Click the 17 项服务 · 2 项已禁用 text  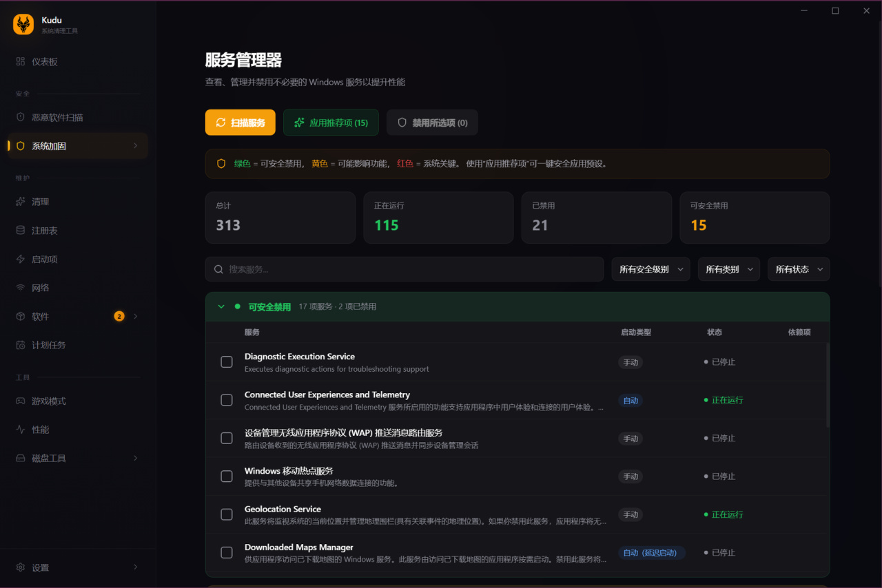[338, 306]
